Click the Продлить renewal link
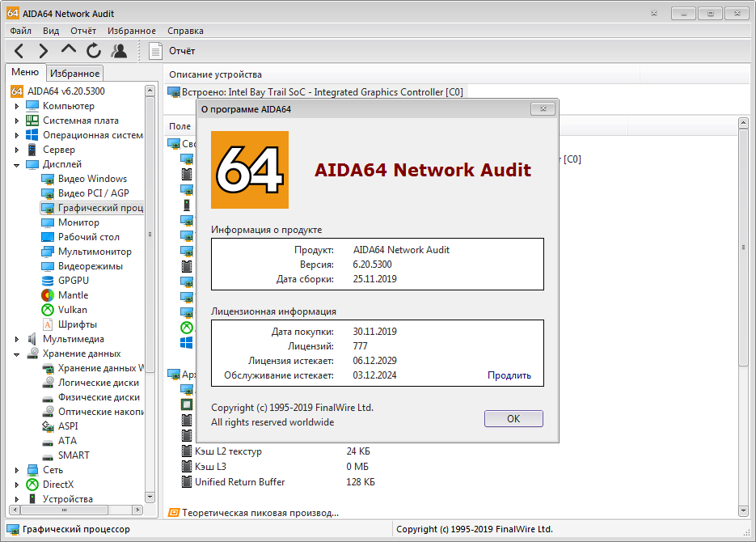 [x=509, y=375]
